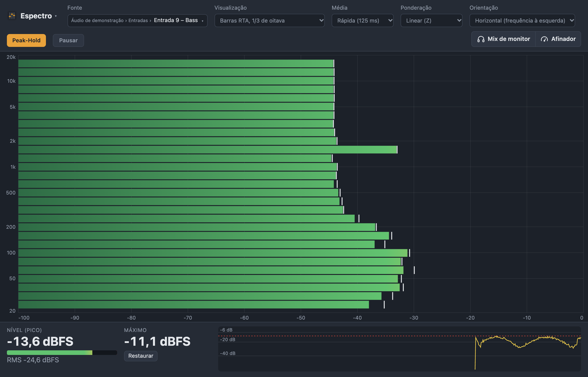Image resolution: width=588 pixels, height=377 pixels.
Task: Click the -50 dB axis label
Action: point(301,318)
